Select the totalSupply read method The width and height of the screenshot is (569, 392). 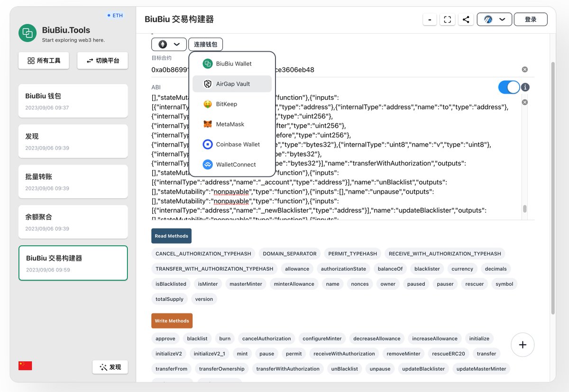[x=169, y=299]
